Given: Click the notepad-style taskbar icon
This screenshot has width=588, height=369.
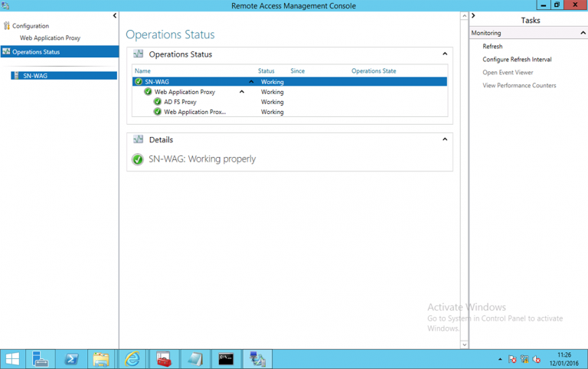Looking at the screenshot, I should 195,359.
